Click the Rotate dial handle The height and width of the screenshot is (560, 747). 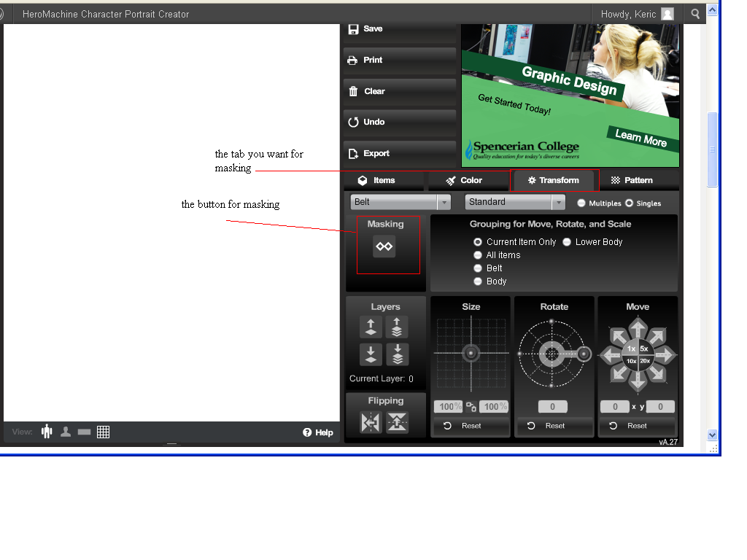(584, 354)
